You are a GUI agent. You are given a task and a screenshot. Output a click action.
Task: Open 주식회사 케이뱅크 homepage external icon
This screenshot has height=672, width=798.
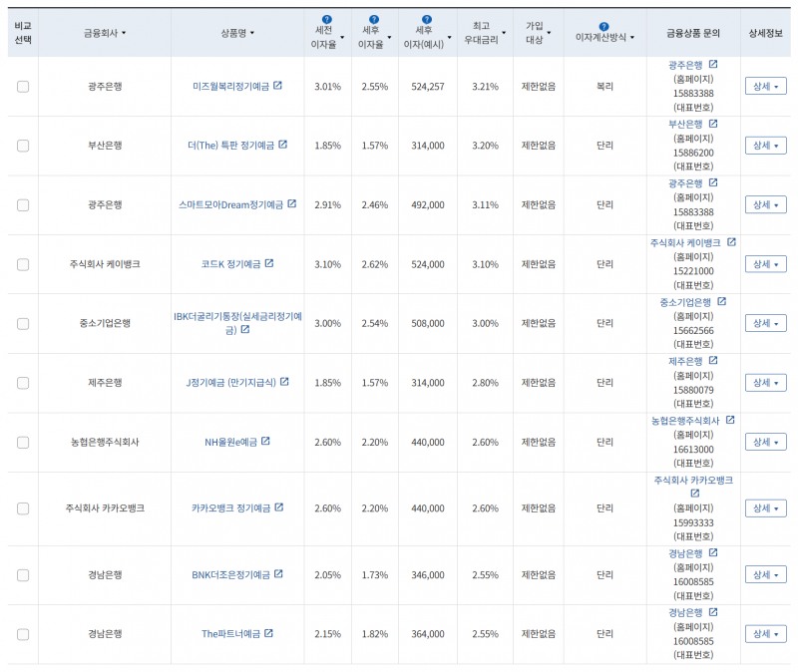[x=731, y=242]
